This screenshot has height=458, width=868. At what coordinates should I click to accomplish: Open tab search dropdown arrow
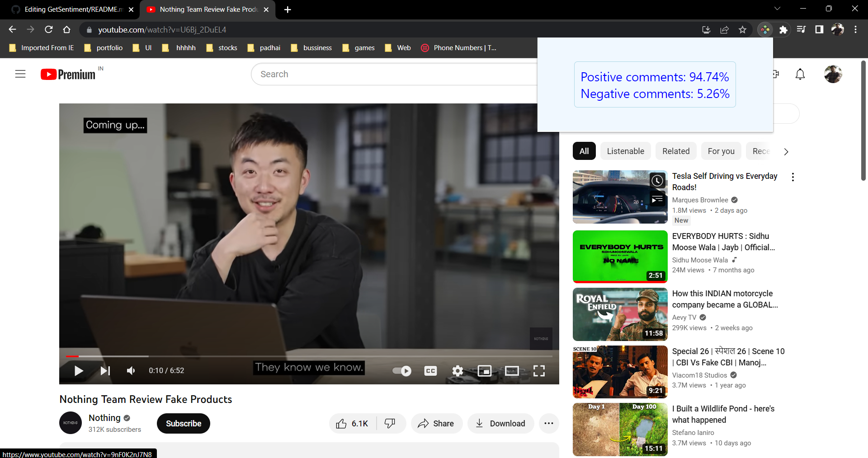(777, 9)
